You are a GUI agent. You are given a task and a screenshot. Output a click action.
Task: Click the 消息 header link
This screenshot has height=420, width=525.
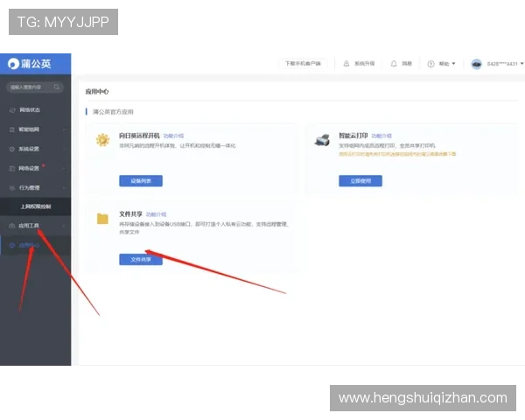click(407, 64)
